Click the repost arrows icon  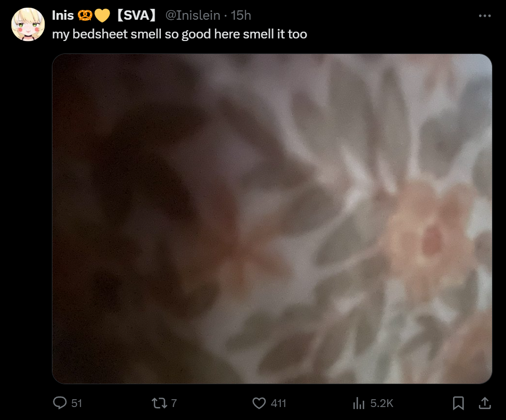159,403
